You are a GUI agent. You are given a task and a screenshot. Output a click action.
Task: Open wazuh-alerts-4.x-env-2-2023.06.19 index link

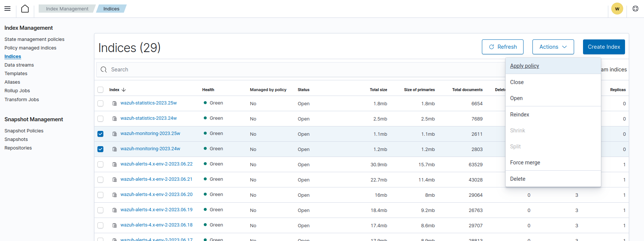coord(157,210)
